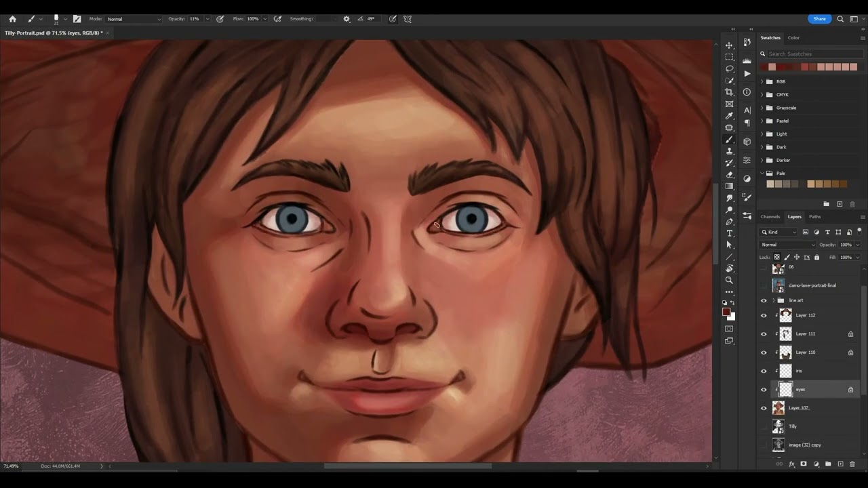Select the Zoom tool
868x488 pixels.
(730, 280)
